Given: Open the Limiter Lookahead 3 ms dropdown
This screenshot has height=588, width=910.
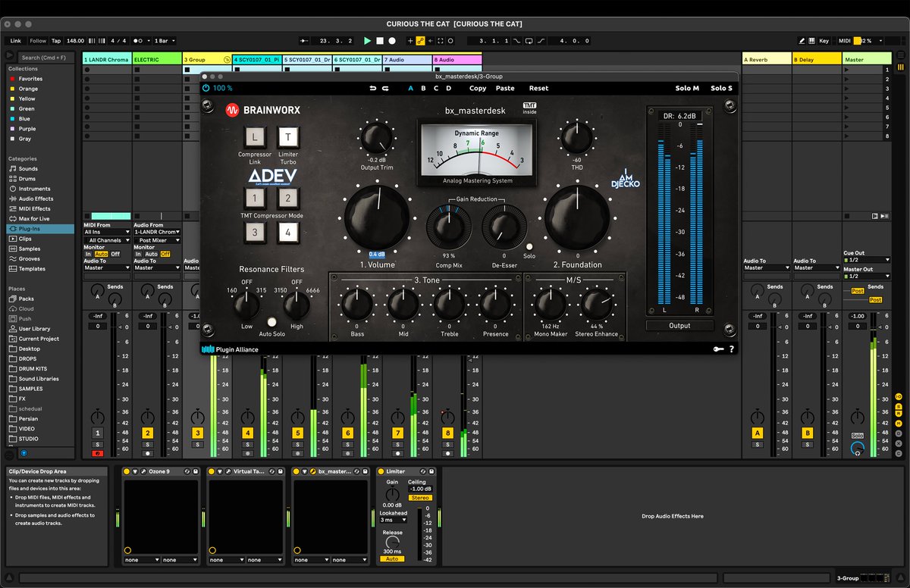Looking at the screenshot, I should pyautogui.click(x=394, y=520).
